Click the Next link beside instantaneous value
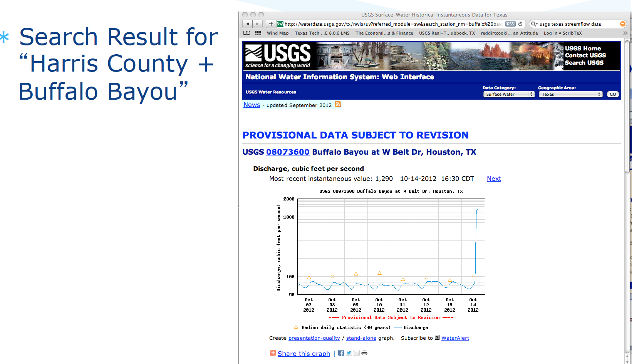 [494, 179]
